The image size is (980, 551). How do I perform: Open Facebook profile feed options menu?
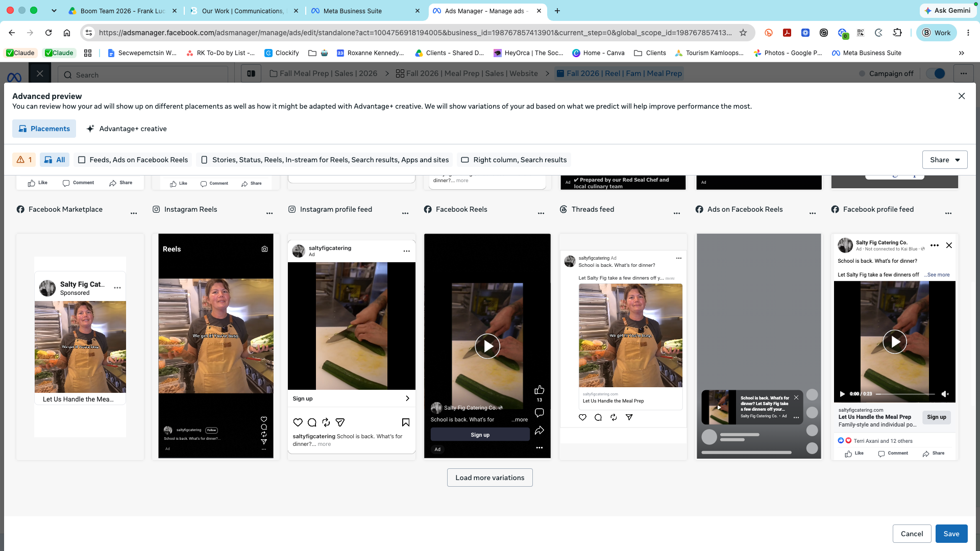(948, 213)
